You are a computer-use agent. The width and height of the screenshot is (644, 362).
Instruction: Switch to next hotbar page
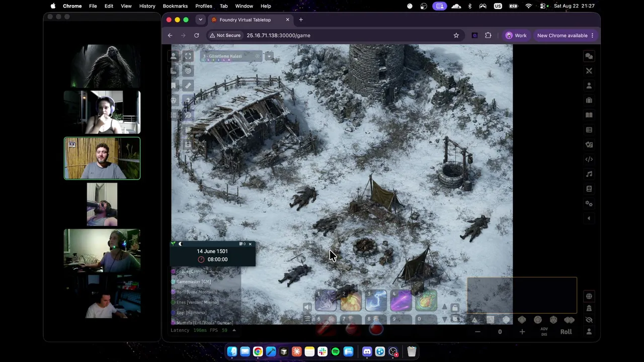444,319
